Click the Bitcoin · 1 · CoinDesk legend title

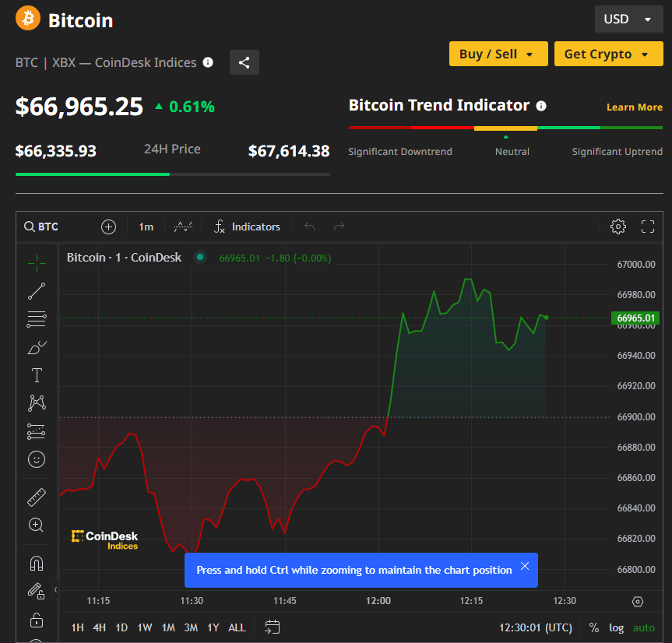pyautogui.click(x=124, y=258)
